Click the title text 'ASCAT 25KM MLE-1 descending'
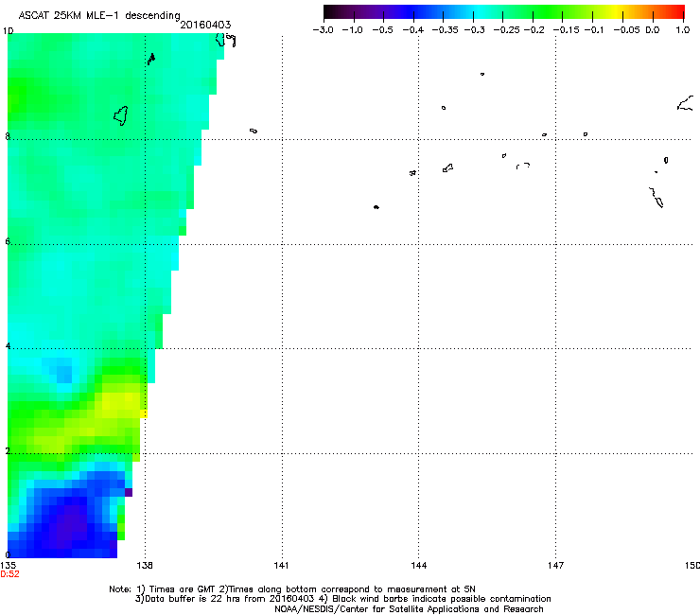This screenshot has width=700, height=615. tap(99, 16)
